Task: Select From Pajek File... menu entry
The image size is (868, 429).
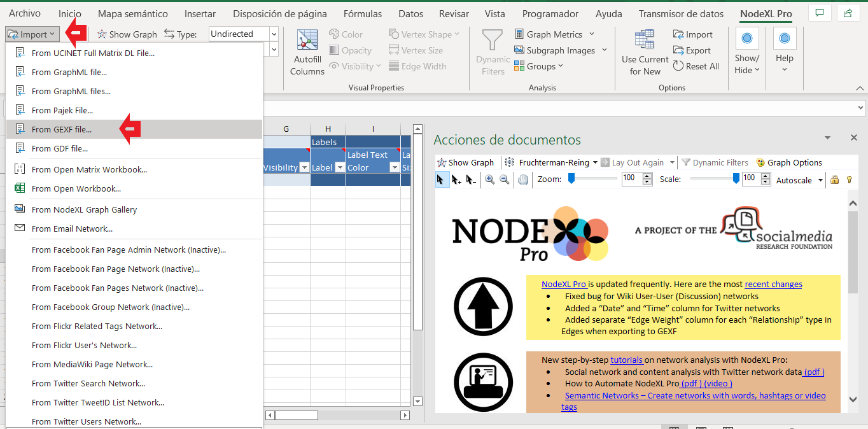Action: pyautogui.click(x=62, y=110)
